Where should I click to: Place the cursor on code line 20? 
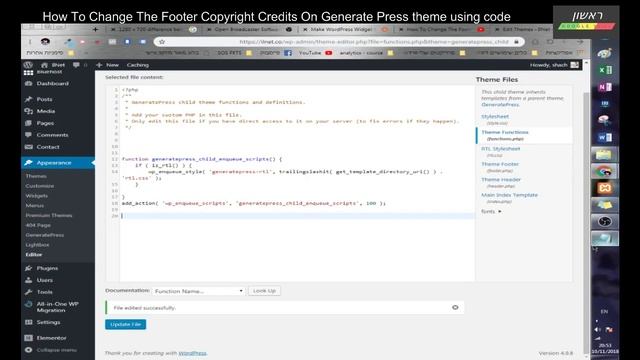tap(298, 216)
